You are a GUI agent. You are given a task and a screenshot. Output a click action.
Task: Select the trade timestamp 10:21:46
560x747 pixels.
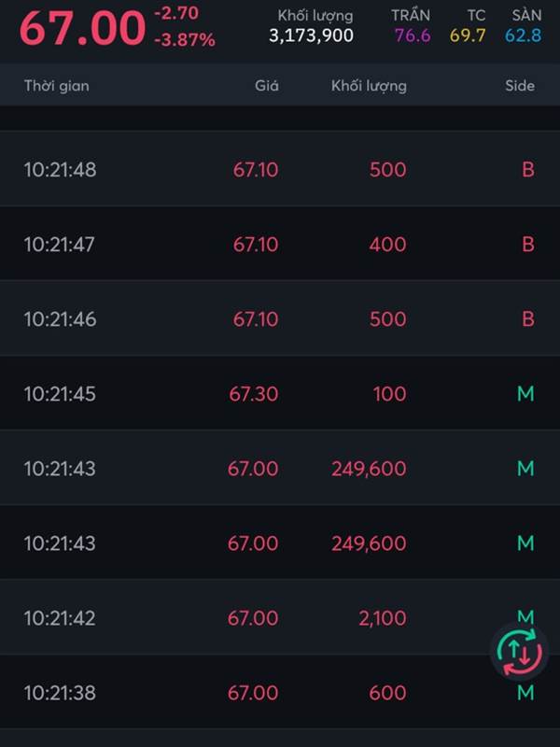pos(60,319)
